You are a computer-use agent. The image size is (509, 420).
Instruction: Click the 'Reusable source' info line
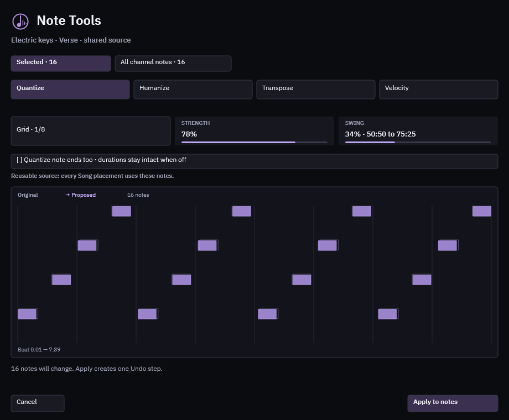coord(92,176)
